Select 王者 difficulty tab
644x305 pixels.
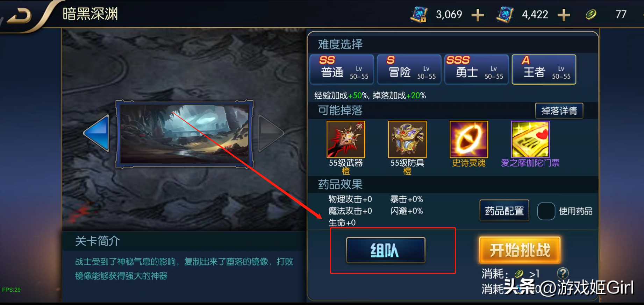[x=544, y=69]
